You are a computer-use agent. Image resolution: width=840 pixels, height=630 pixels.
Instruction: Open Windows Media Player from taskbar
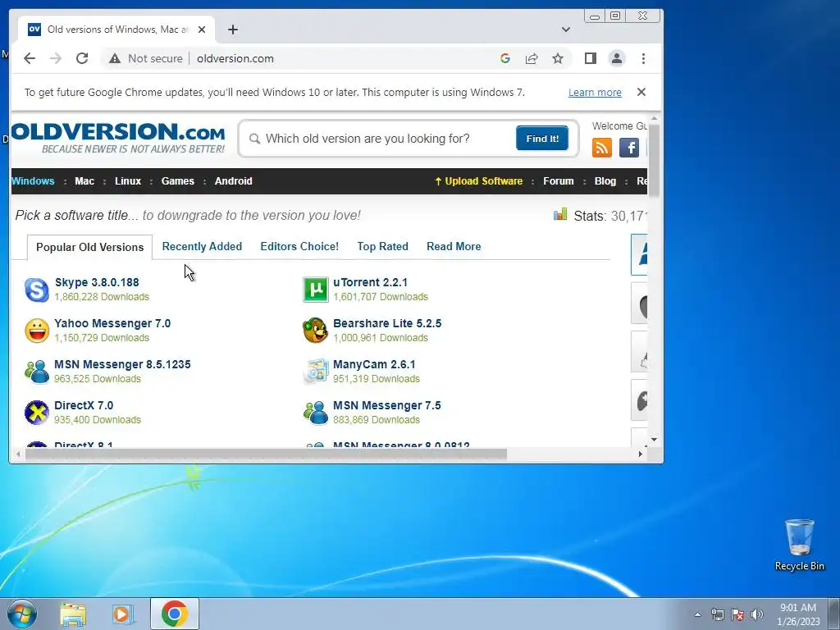[x=123, y=614]
